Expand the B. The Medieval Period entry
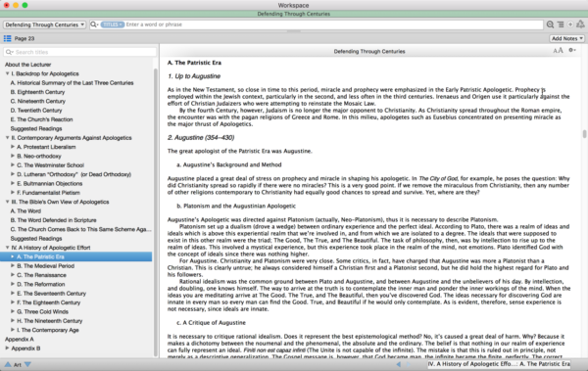Viewport: 588px width, 371px height. click(x=13, y=265)
